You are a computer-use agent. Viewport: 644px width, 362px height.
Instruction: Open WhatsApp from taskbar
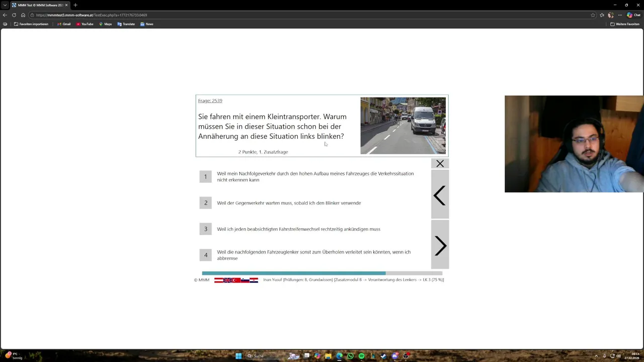[350, 356]
